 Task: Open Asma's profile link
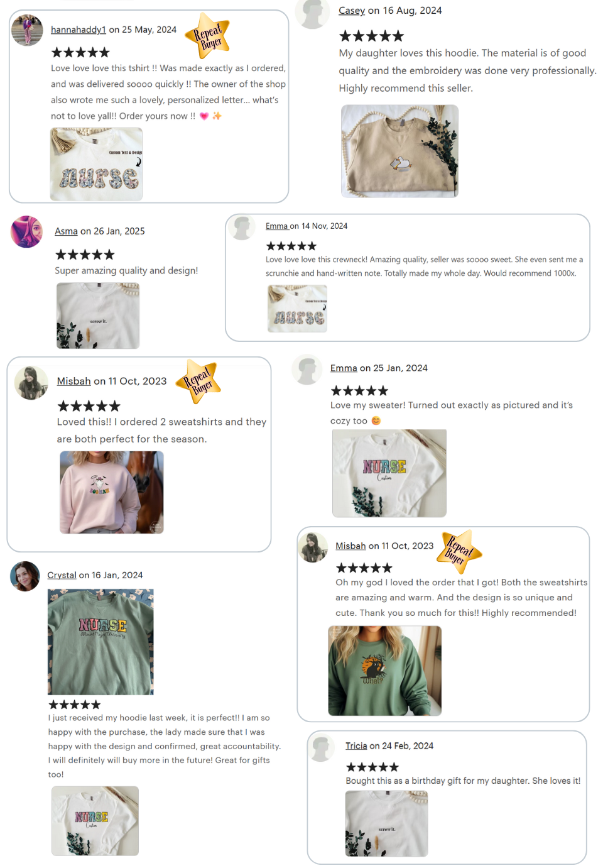pyautogui.click(x=66, y=231)
